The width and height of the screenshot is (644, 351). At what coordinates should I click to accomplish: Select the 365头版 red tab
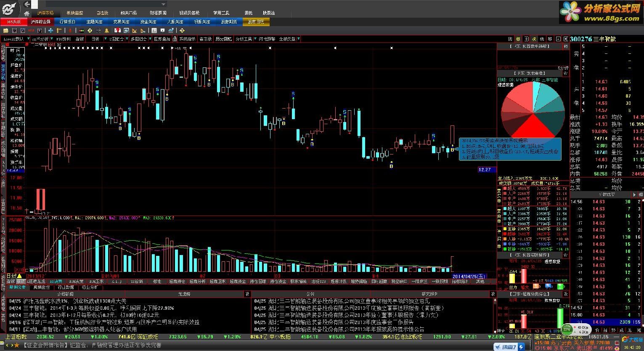(13, 21)
